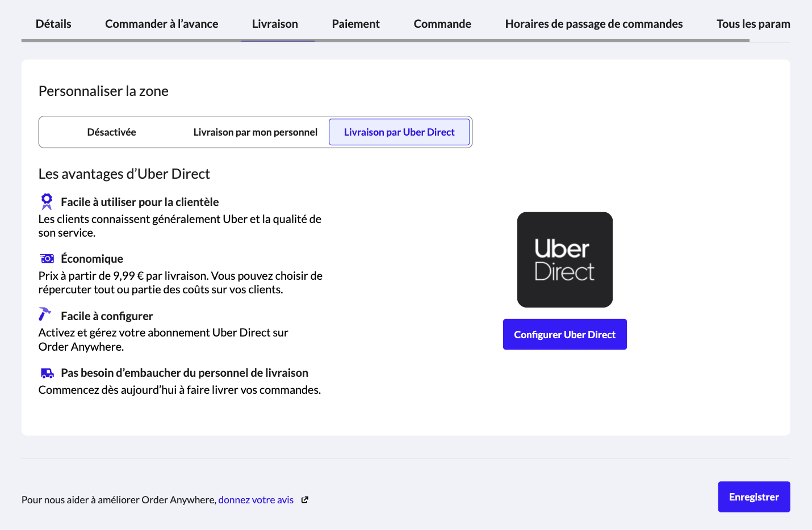Click Pour nous aider à améliorer text
812x530 pixels.
[119, 500]
